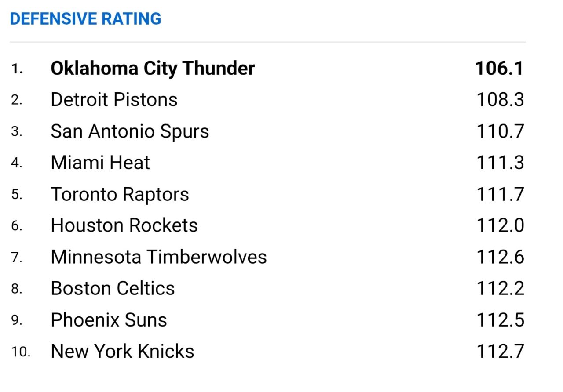This screenshot has width=563, height=392.
Task: Select the Heat's 111.3 rating
Action: point(500,163)
